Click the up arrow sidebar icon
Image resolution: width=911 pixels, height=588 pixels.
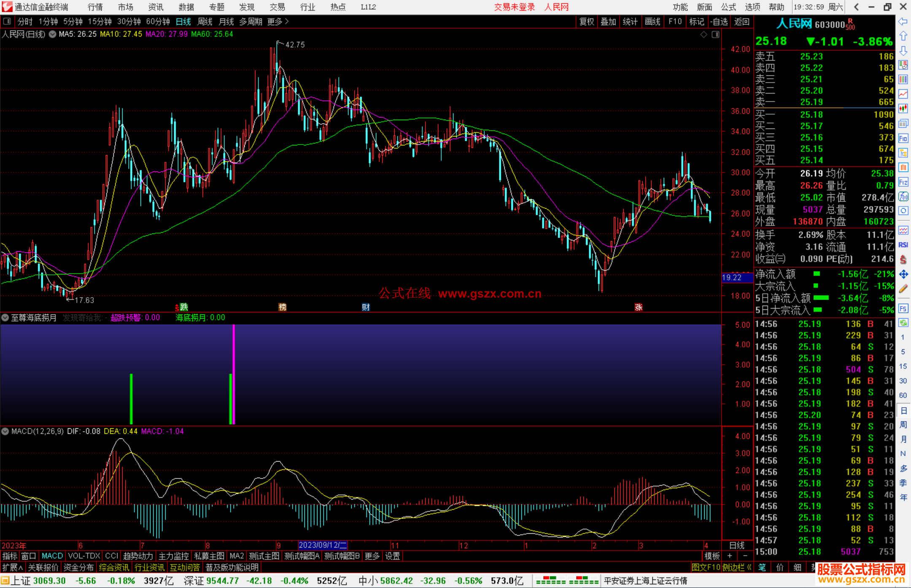[903, 36]
